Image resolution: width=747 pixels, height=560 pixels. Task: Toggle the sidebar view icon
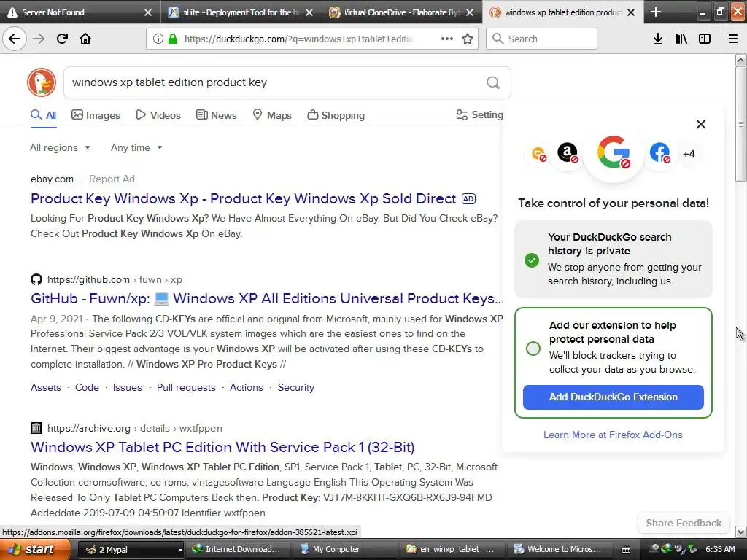705,39
